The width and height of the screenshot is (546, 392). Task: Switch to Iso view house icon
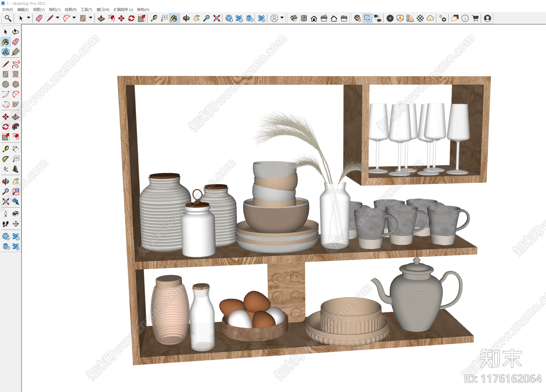point(294,18)
